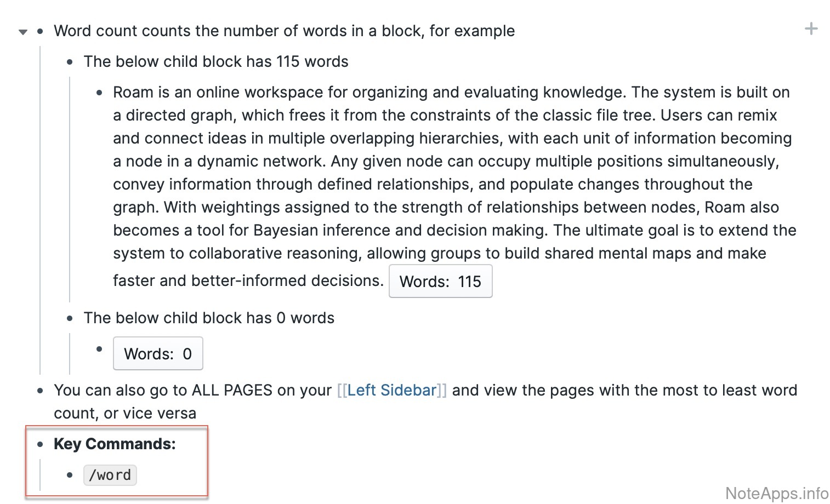Click the bullet beside Key Commands
830x504 pixels.
click(x=40, y=444)
